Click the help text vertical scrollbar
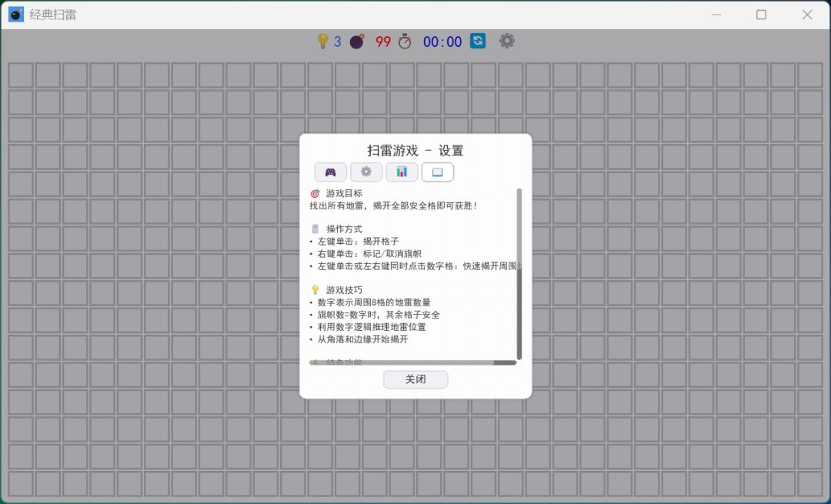The height and width of the screenshot is (504, 831). [519, 274]
